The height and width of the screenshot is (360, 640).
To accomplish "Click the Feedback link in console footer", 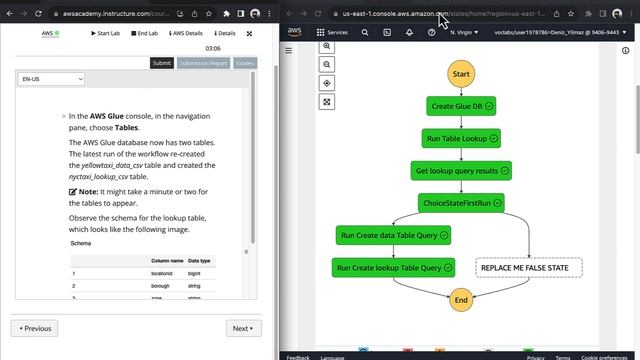I will coord(298,358).
